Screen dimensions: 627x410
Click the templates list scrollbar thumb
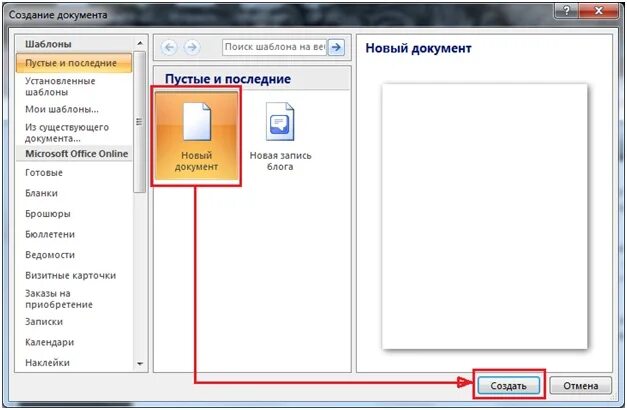point(139,122)
